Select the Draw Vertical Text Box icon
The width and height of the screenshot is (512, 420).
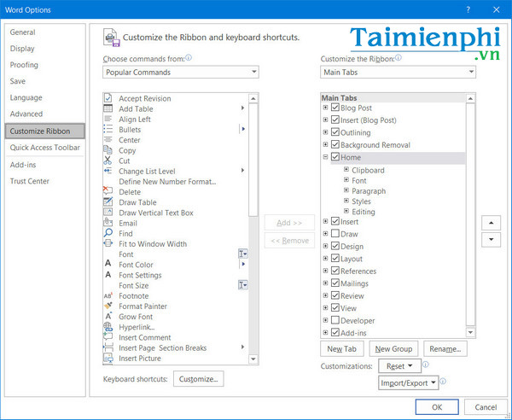[108, 213]
